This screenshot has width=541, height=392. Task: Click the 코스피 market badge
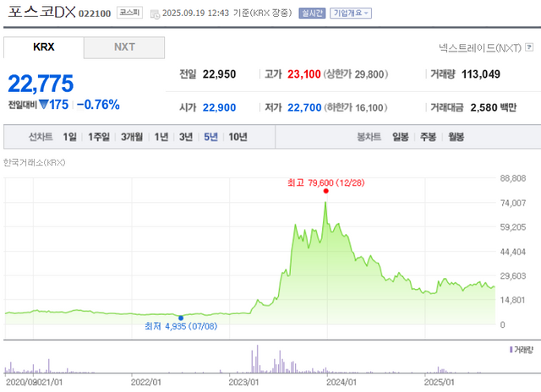(x=129, y=14)
